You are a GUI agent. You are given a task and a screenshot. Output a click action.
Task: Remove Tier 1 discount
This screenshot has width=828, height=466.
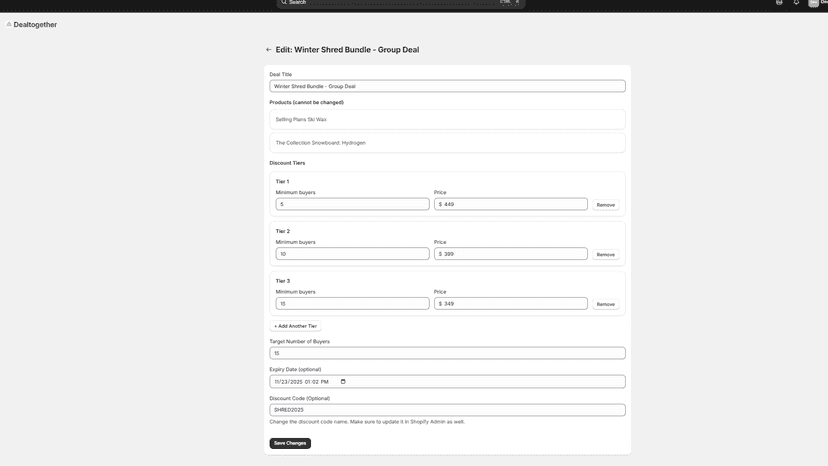coord(606,205)
